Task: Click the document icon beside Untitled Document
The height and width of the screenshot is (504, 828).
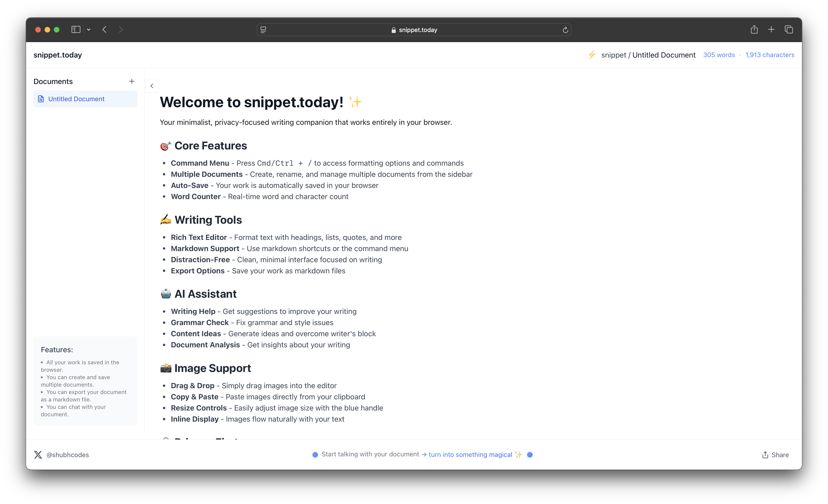Action: point(41,99)
